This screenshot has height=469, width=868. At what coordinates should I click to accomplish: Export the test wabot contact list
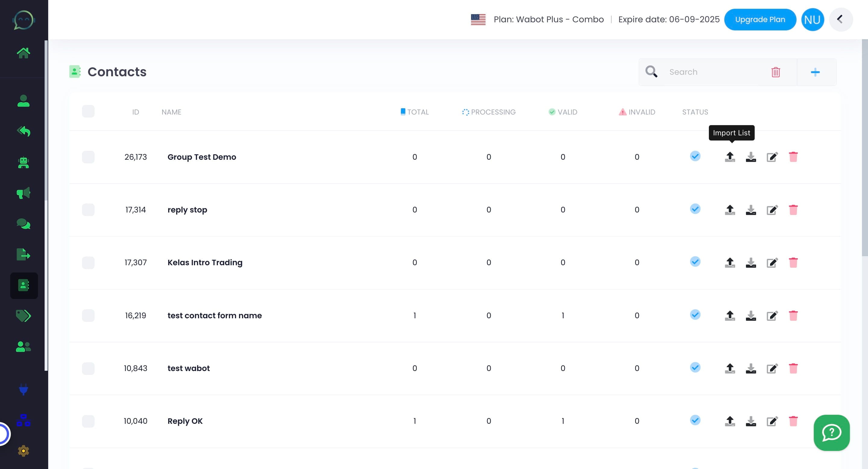751,369
